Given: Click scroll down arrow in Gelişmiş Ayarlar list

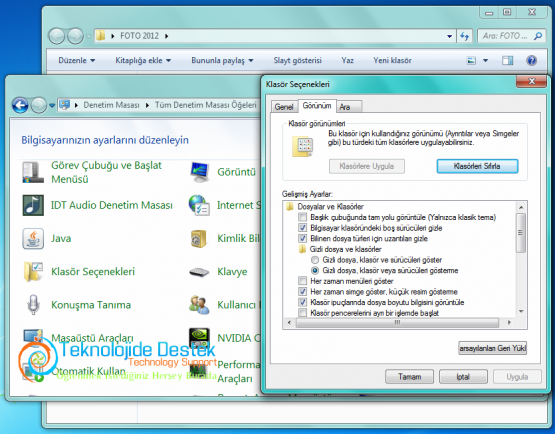Looking at the screenshot, I should point(521,312).
